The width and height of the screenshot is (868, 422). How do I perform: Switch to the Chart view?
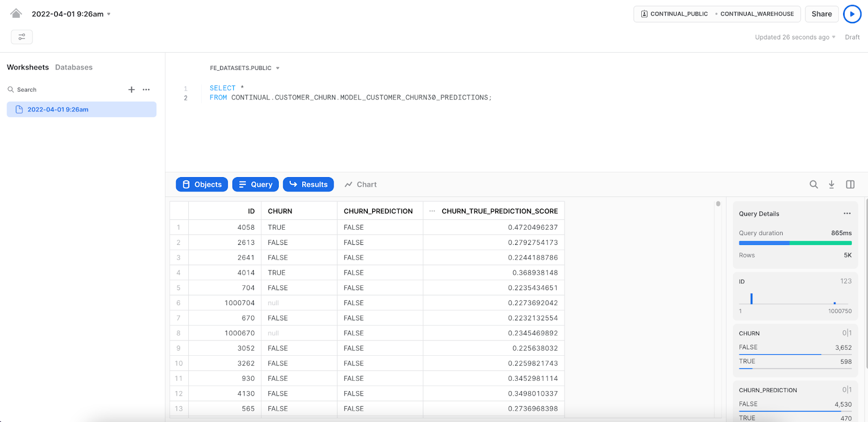(x=361, y=185)
